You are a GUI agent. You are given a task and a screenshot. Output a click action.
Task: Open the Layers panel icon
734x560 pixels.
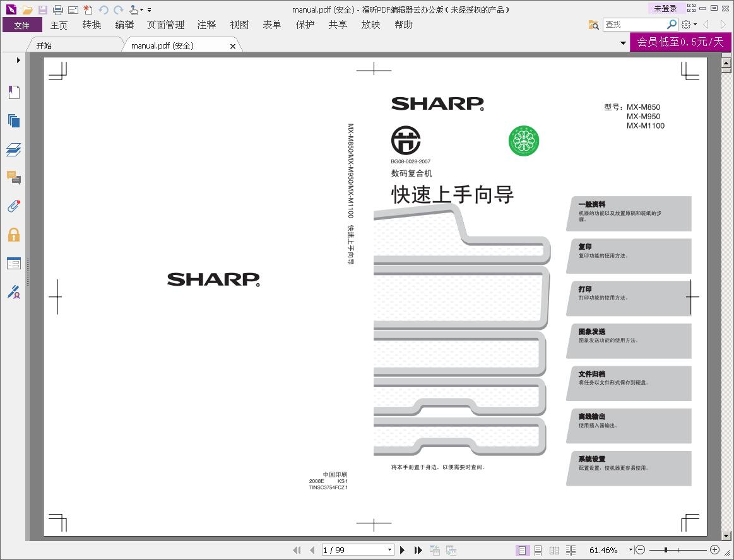[14, 149]
